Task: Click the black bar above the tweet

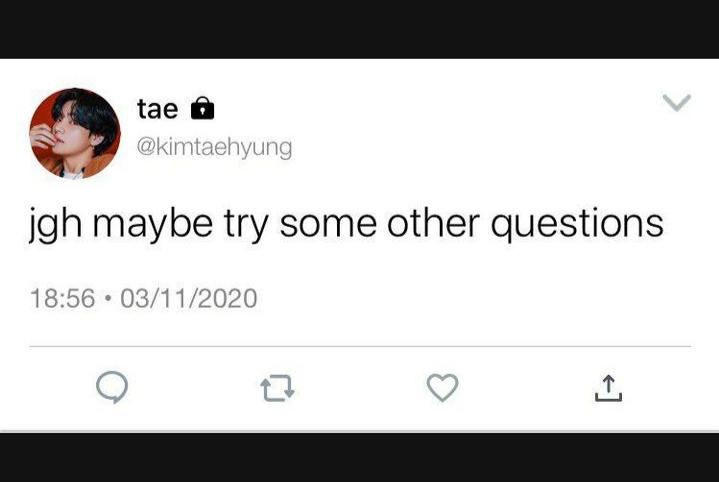Action: pos(360,29)
